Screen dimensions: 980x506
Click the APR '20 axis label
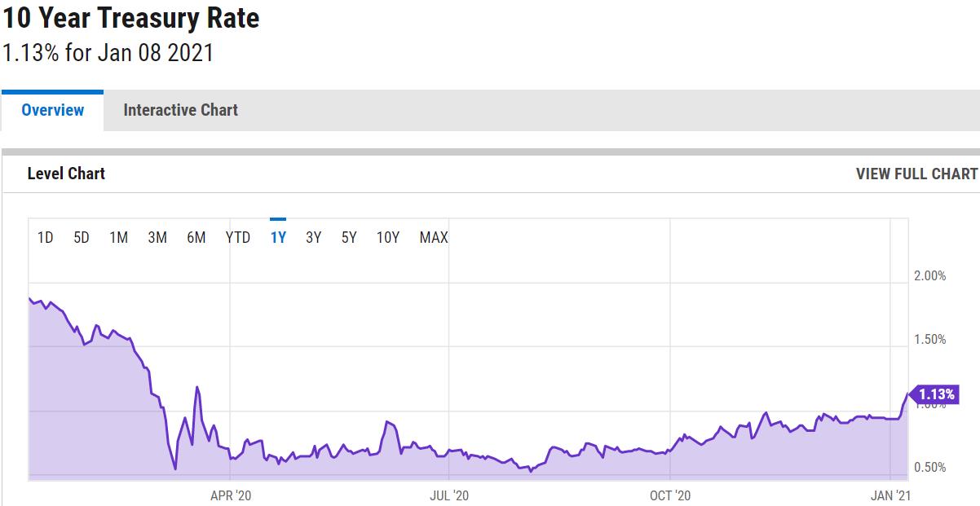(232, 495)
